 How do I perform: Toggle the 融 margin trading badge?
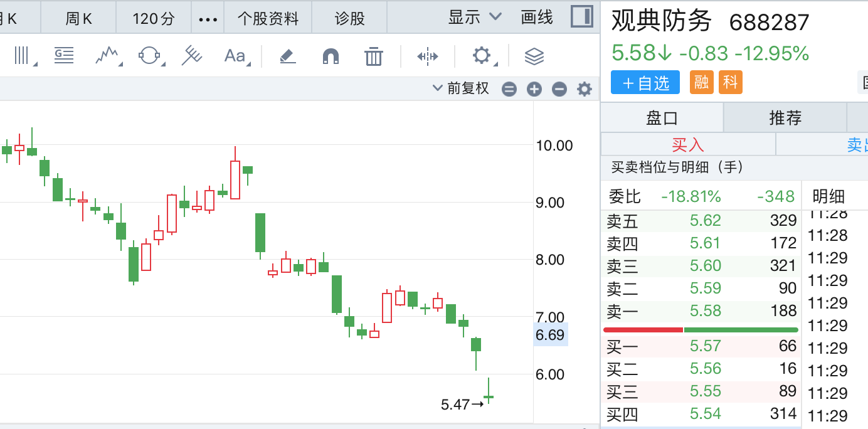tap(702, 82)
